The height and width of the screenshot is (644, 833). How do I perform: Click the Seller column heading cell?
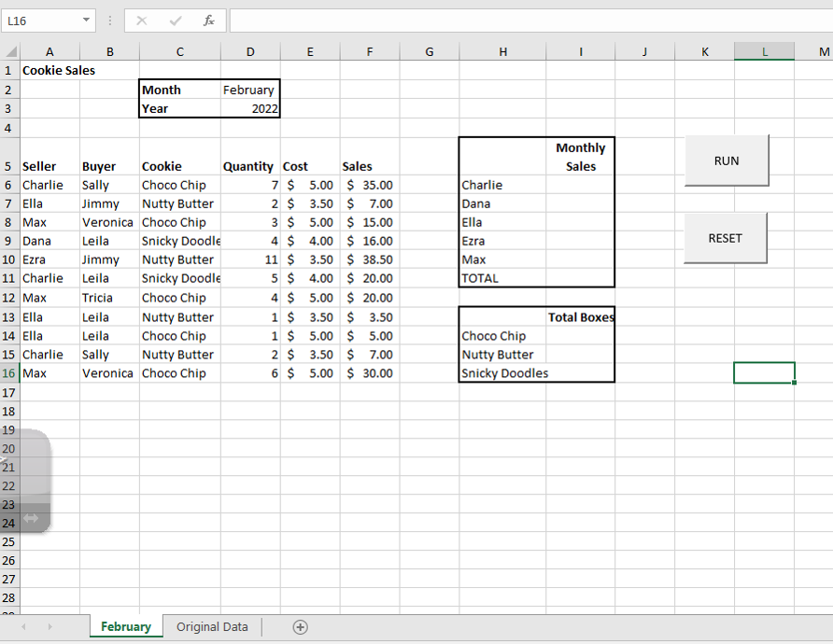(49, 157)
